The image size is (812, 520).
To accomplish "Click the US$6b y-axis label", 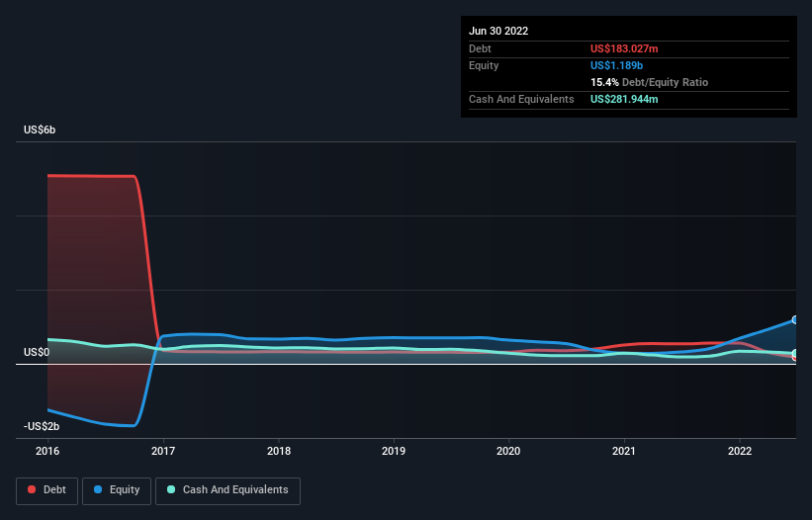I will coord(40,130).
